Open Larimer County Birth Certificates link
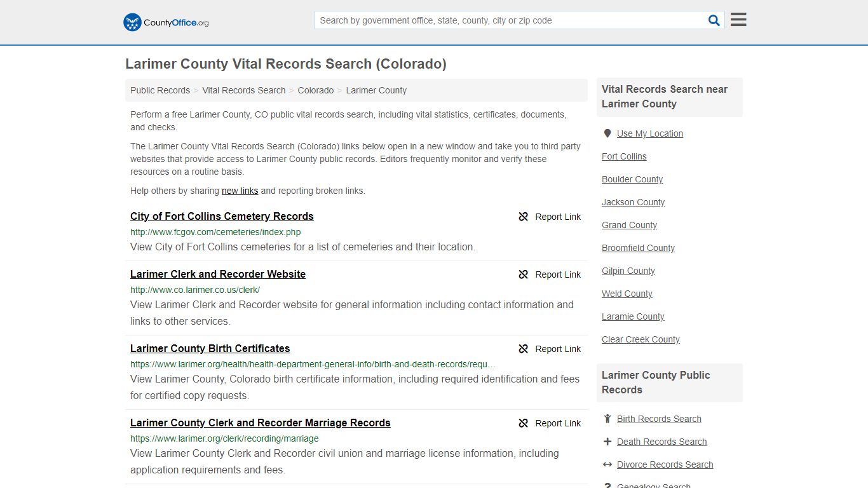Image resolution: width=868 pixels, height=488 pixels. pyautogui.click(x=210, y=348)
